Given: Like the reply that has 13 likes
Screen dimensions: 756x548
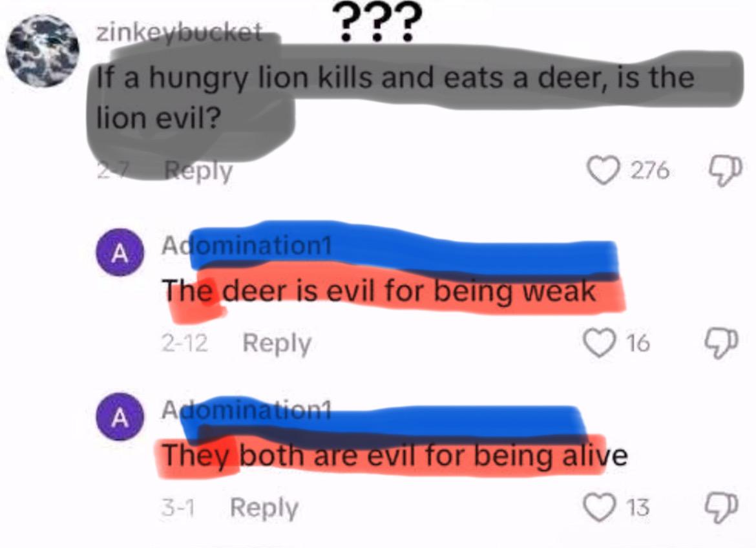Looking at the screenshot, I should pos(600,507).
